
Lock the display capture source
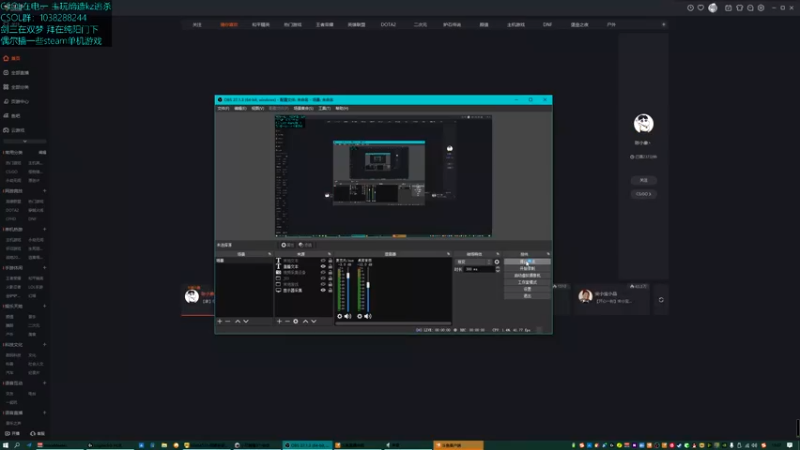pyautogui.click(x=330, y=290)
